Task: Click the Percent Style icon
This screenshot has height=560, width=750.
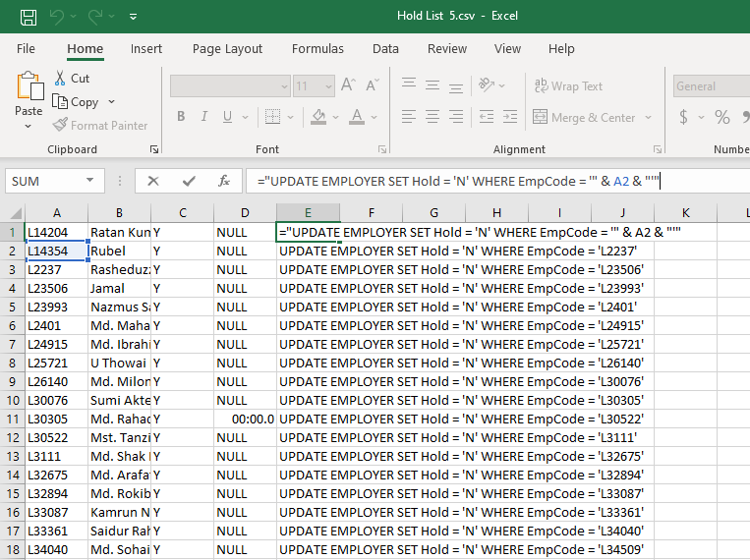Action: point(722,117)
